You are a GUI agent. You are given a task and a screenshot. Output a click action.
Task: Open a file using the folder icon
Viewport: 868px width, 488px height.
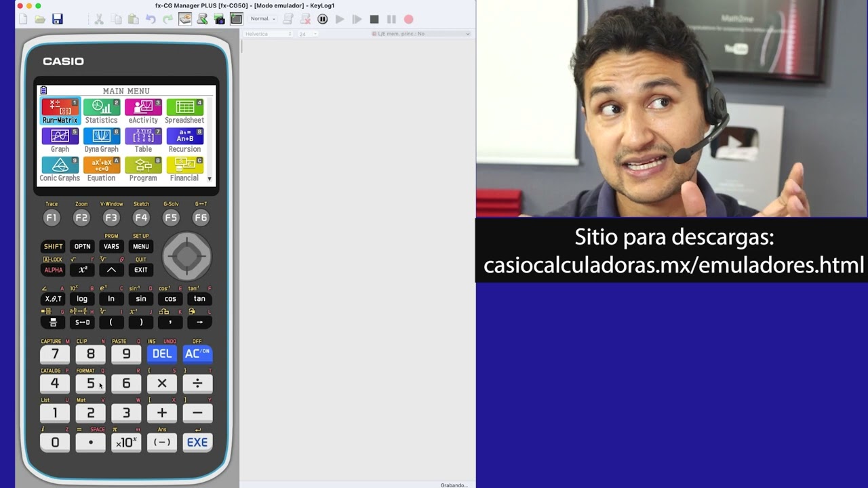(41, 20)
